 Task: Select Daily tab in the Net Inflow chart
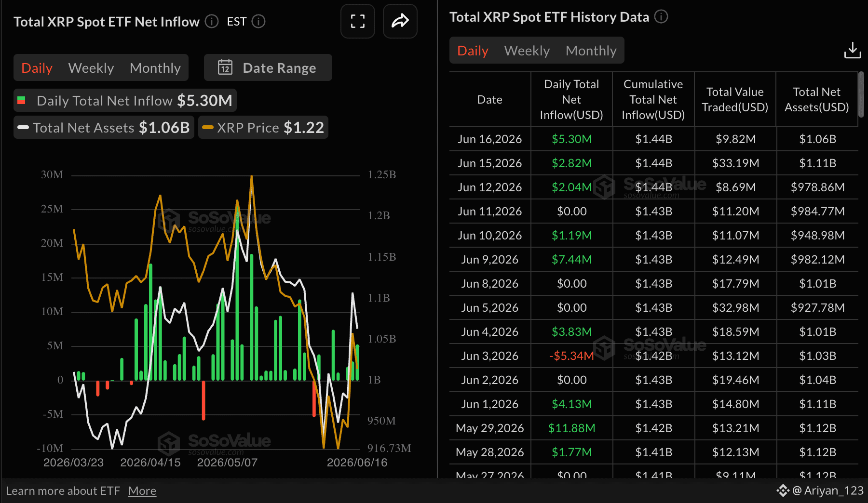coord(37,68)
